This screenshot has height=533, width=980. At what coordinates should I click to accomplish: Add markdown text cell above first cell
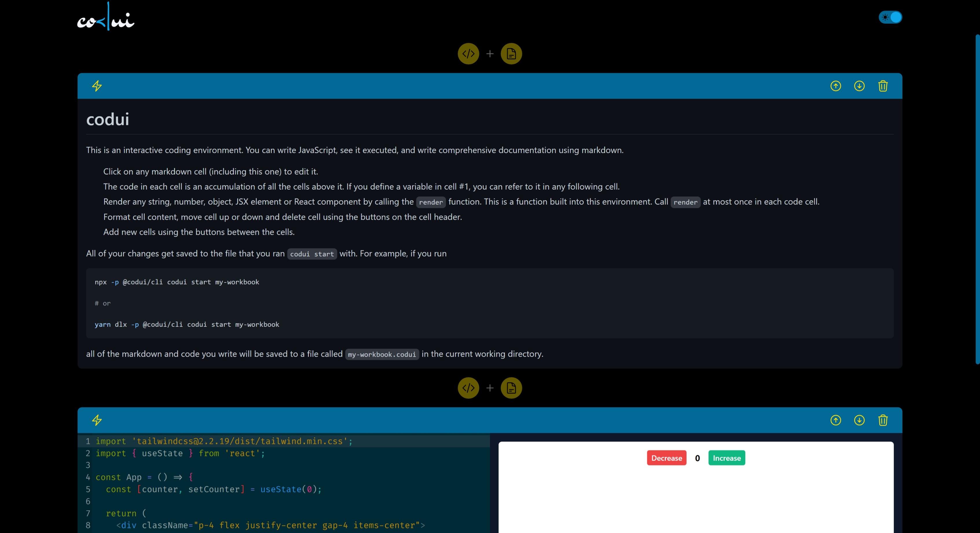tap(511, 54)
